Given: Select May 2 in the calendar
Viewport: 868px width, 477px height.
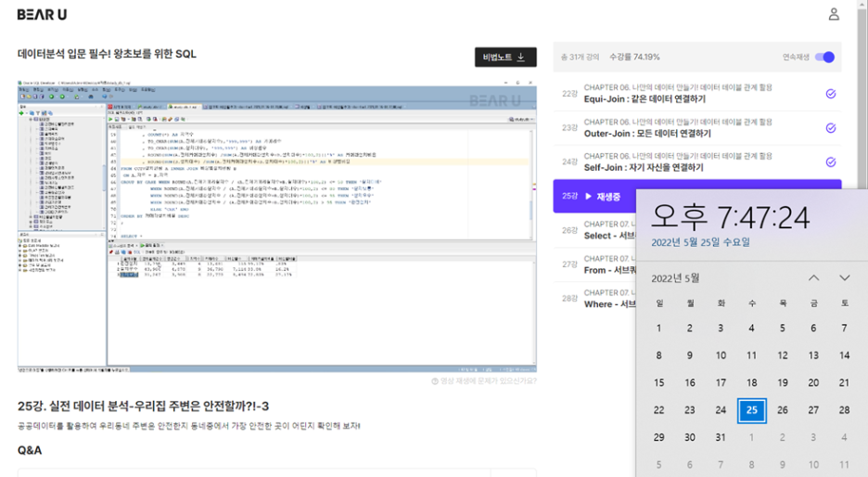Looking at the screenshot, I should pos(690,328).
